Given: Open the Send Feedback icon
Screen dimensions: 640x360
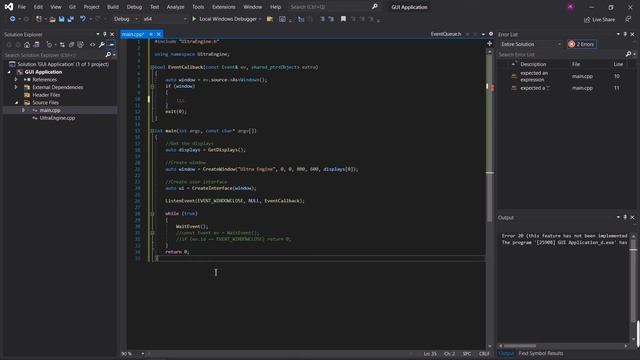Looking at the screenshot, I should [628, 20].
